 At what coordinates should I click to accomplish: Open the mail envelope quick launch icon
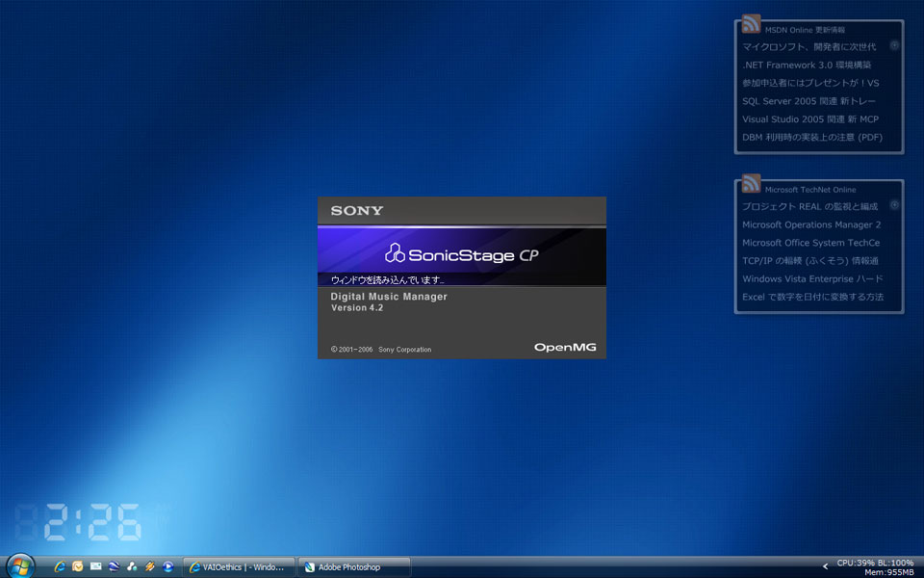95,566
